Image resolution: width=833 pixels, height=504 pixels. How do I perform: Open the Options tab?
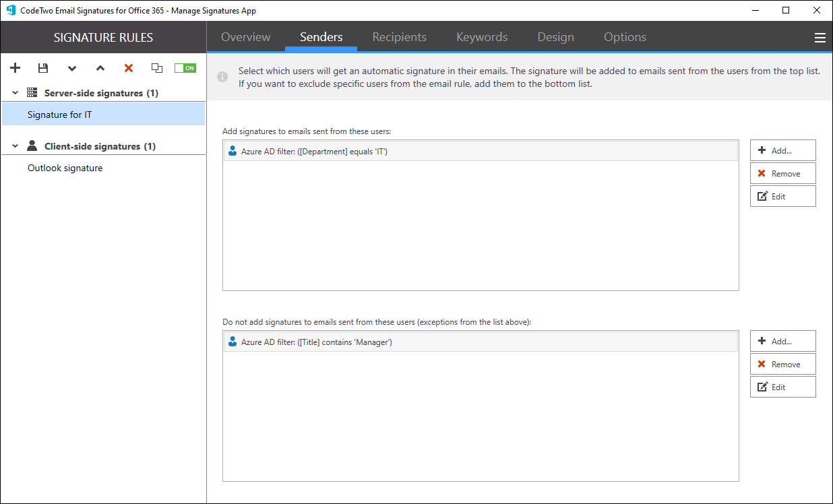tap(625, 37)
